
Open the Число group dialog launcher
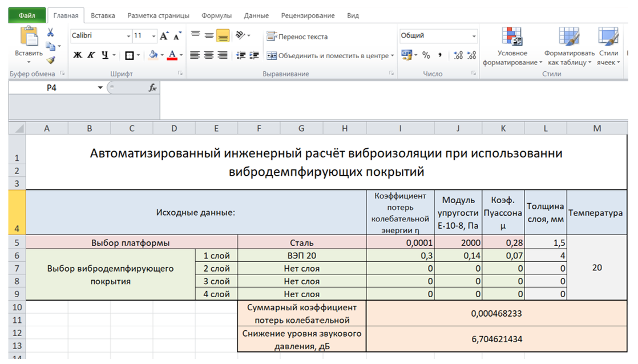[x=474, y=73]
